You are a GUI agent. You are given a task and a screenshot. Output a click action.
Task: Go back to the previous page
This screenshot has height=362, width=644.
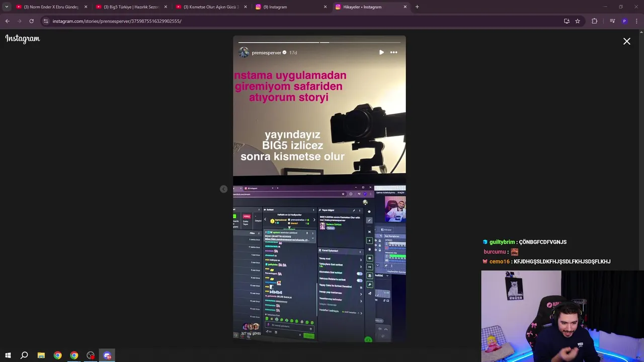coord(7,21)
